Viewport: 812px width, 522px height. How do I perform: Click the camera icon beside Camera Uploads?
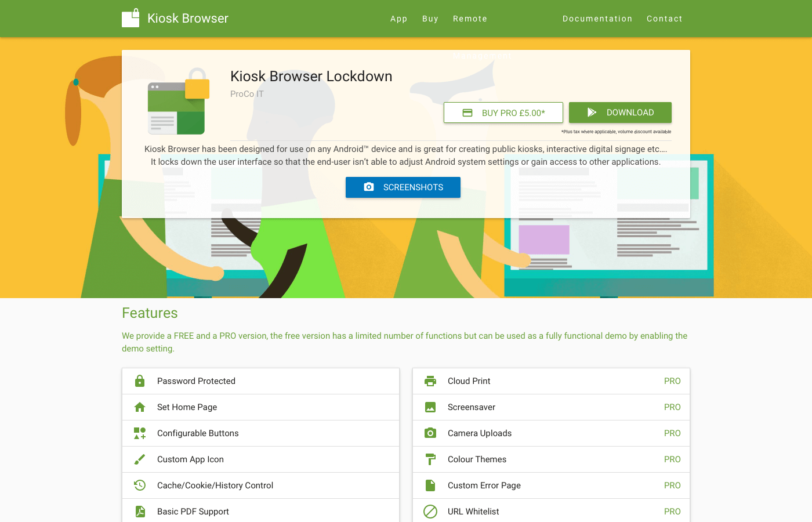click(x=430, y=433)
